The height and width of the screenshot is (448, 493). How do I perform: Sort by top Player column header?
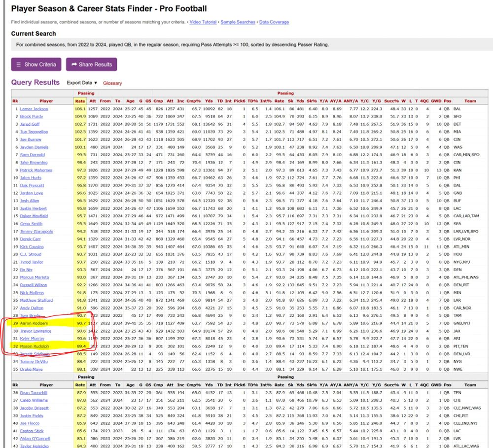click(46, 101)
